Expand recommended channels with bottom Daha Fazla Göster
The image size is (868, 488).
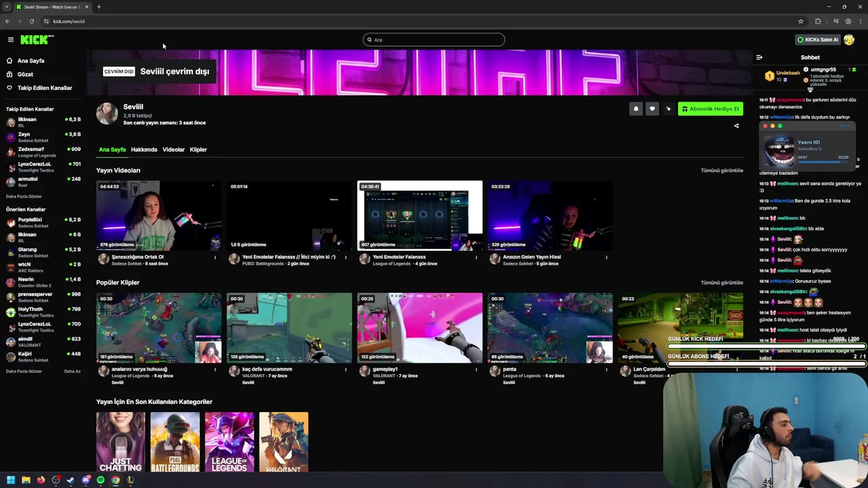24,371
